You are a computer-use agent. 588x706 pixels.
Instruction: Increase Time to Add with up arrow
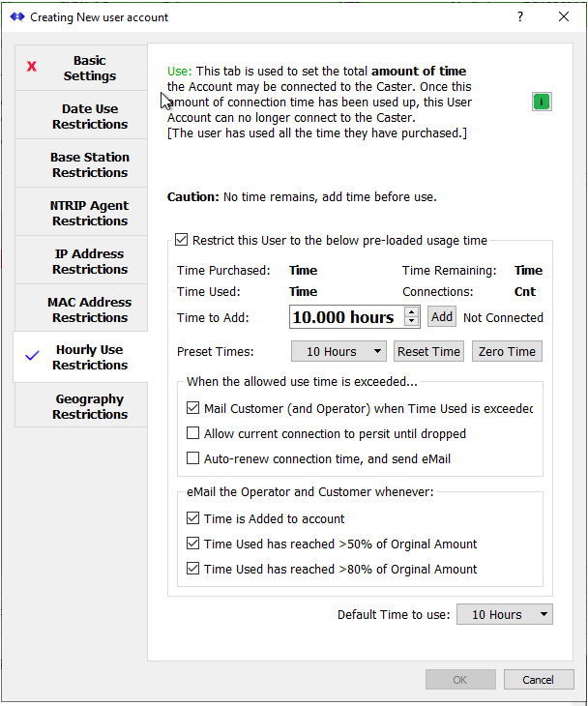click(x=412, y=311)
